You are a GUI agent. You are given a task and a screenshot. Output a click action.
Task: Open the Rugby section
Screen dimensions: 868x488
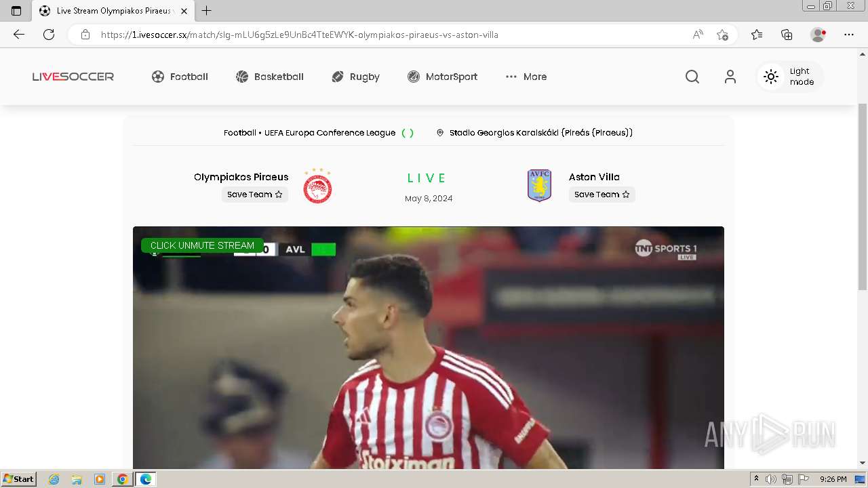click(355, 77)
